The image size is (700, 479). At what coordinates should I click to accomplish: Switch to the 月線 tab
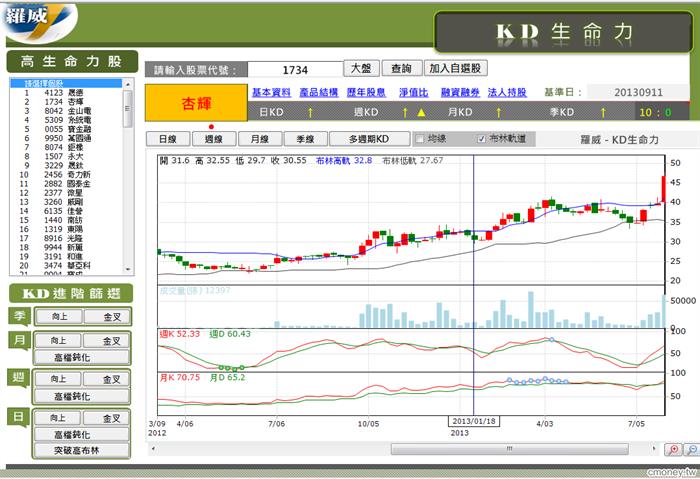(x=260, y=139)
